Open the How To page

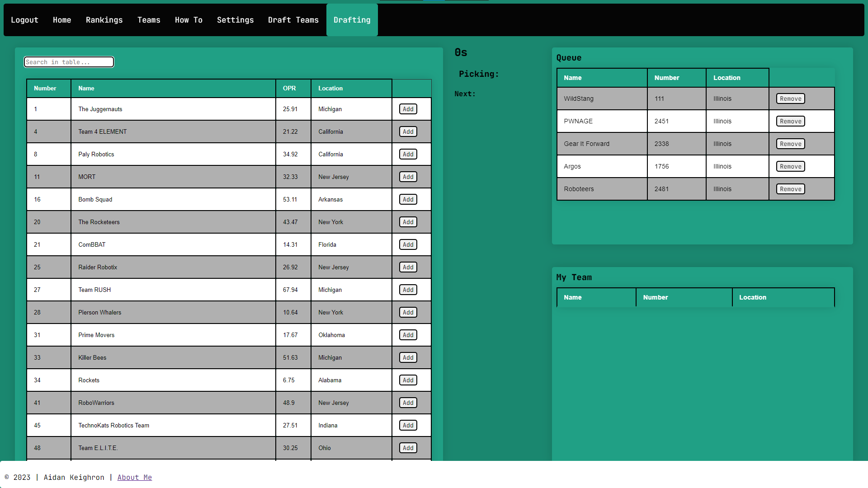189,20
